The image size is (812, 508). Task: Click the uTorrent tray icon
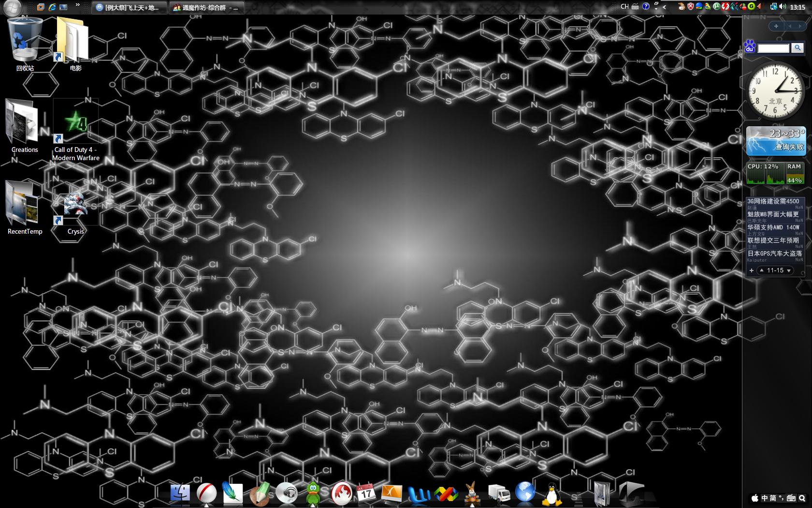click(716, 7)
